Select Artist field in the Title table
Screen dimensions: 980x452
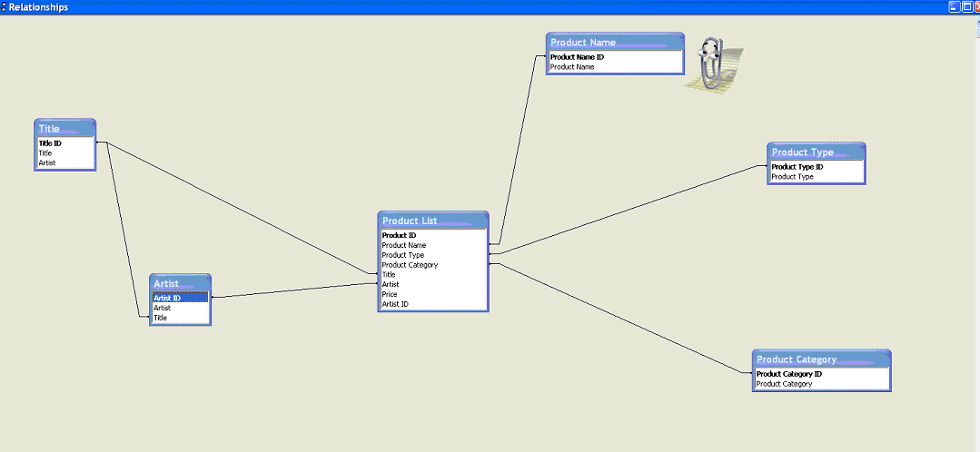pyautogui.click(x=65, y=163)
